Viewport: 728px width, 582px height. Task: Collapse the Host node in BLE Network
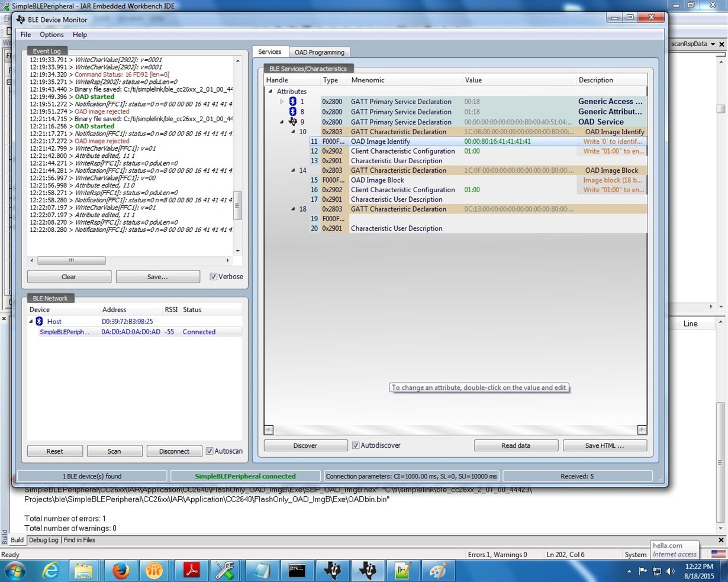pyautogui.click(x=31, y=321)
